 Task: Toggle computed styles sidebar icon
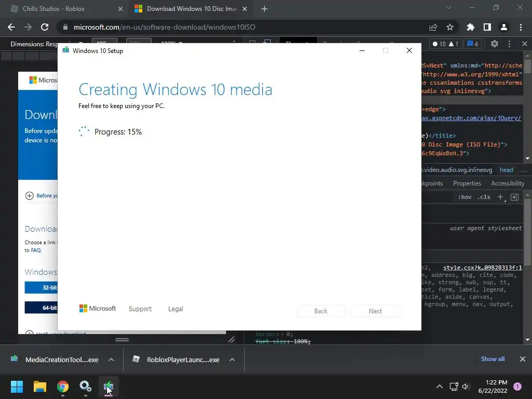[515, 197]
